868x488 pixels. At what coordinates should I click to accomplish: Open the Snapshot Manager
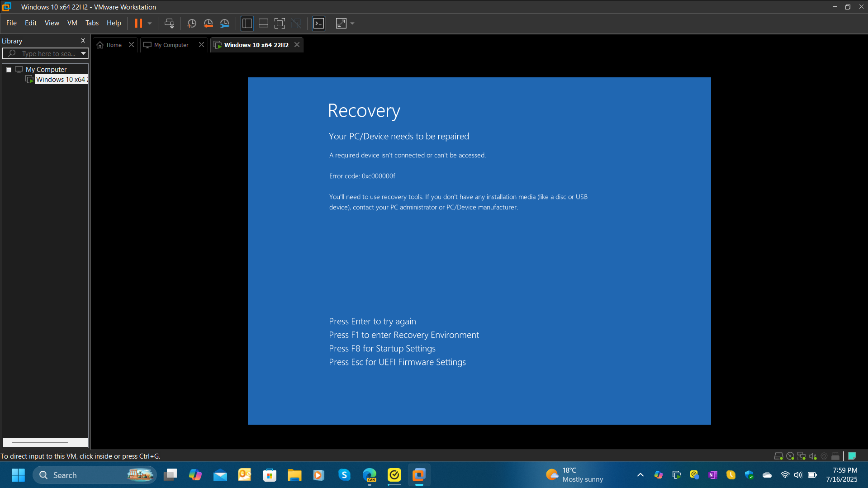(x=225, y=23)
